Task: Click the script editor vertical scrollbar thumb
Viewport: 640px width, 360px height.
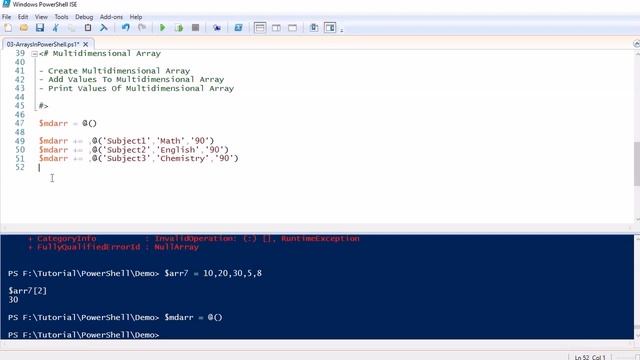Action: tap(637, 164)
